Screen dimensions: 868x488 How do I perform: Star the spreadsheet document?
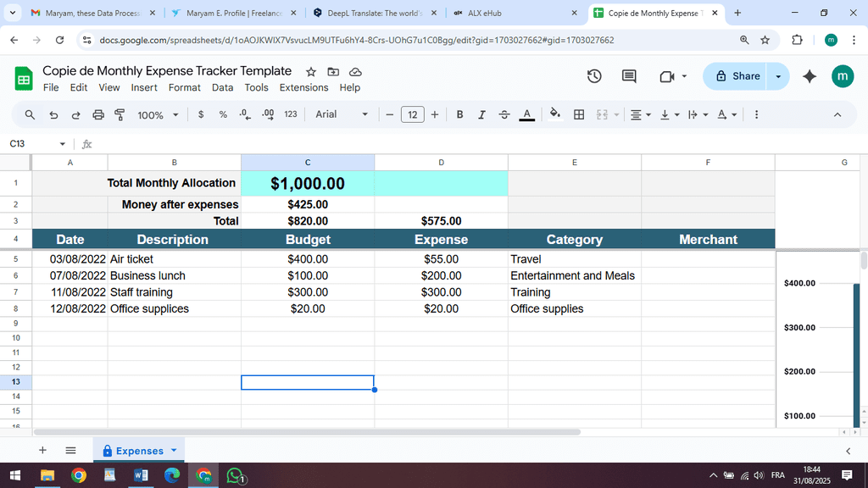pyautogui.click(x=311, y=72)
